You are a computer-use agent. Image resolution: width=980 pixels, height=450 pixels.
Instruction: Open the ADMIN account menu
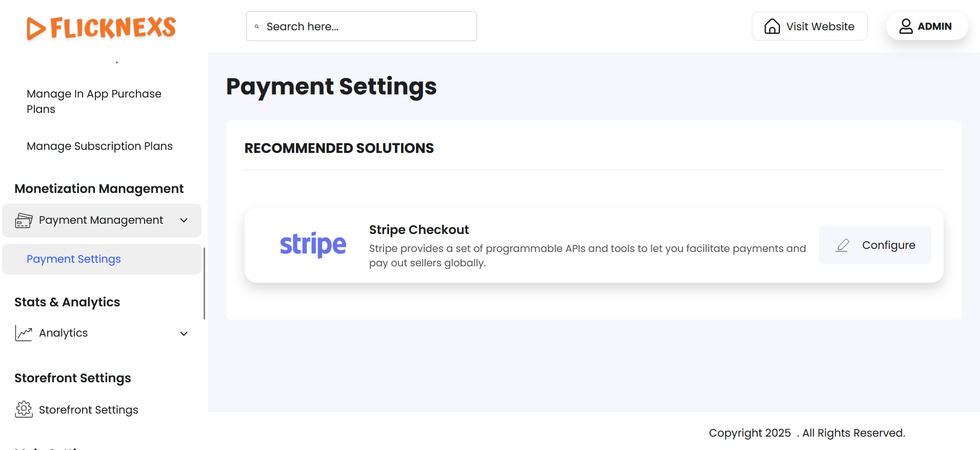(934, 26)
